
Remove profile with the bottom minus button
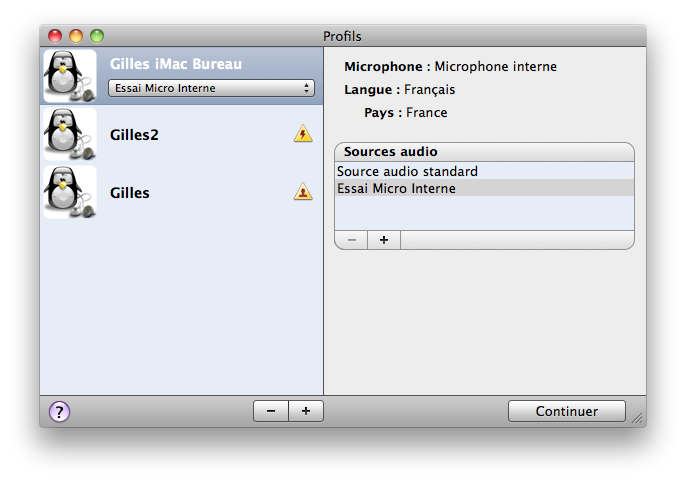tap(271, 411)
